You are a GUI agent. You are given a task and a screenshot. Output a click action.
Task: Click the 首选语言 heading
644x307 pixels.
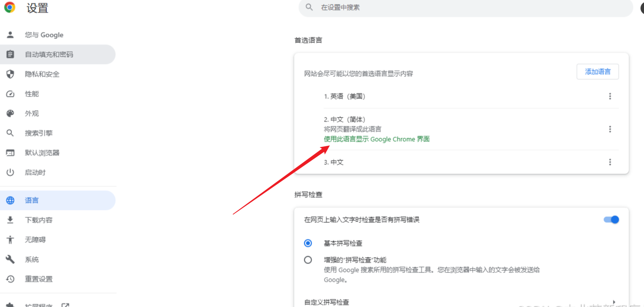point(308,40)
